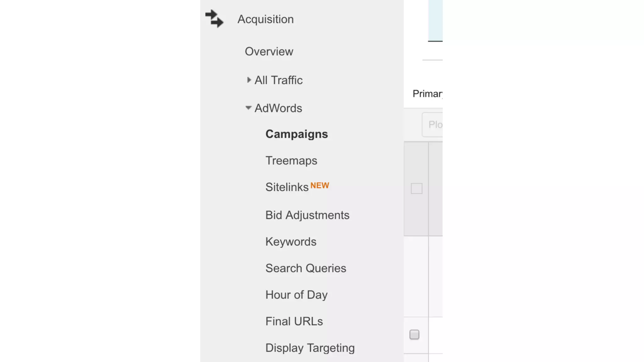Open the Keywords report
This screenshot has width=644, height=362.
(x=291, y=242)
